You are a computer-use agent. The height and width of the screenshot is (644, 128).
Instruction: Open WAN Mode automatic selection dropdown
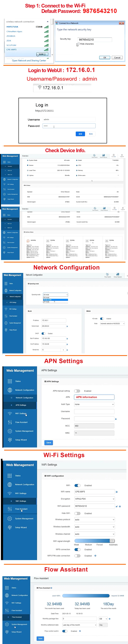point(112,324)
